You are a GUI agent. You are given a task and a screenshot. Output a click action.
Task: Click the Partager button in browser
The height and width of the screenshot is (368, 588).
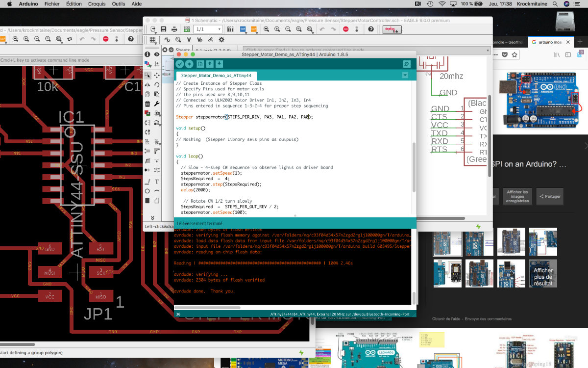click(x=550, y=196)
